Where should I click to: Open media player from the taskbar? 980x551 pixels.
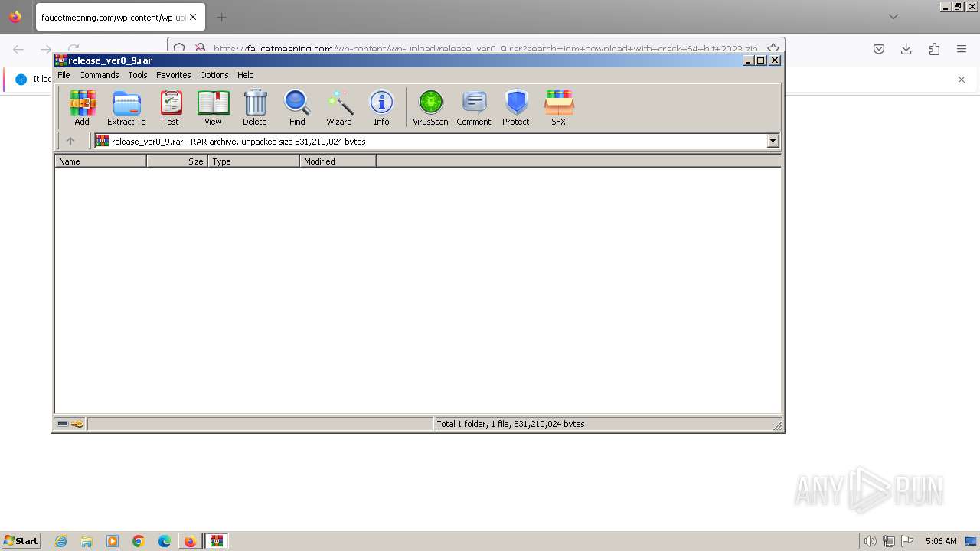click(x=113, y=541)
